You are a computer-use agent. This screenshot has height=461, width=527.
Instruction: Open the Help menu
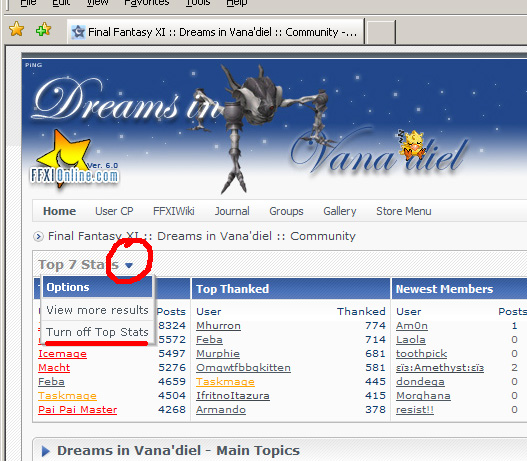click(x=237, y=3)
